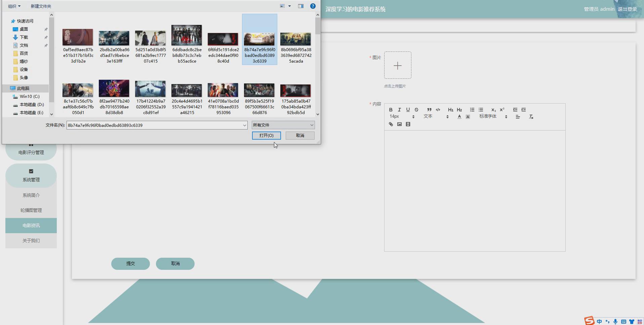Click 取消 in the file dialog
The height and width of the screenshot is (325, 644).
click(x=300, y=135)
